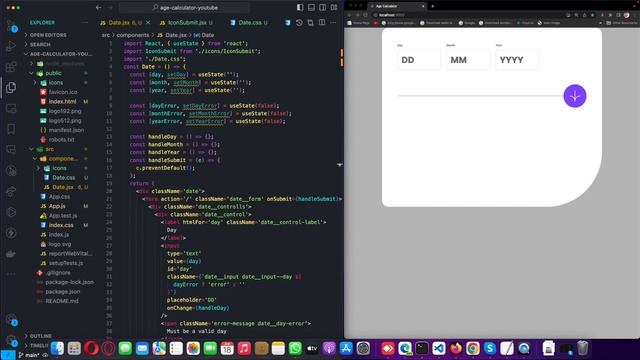
Task: Open index.html file
Action: (62, 102)
